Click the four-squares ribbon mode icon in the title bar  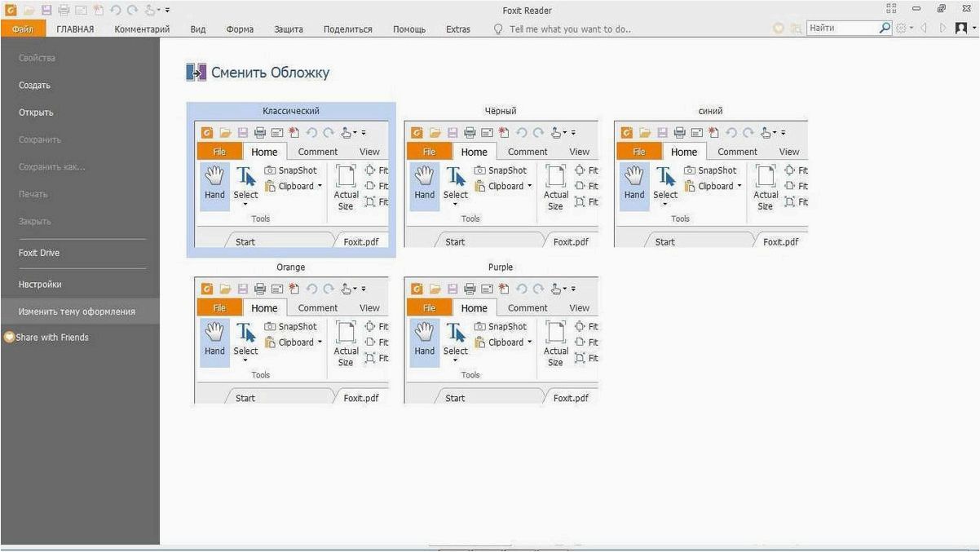(x=891, y=9)
